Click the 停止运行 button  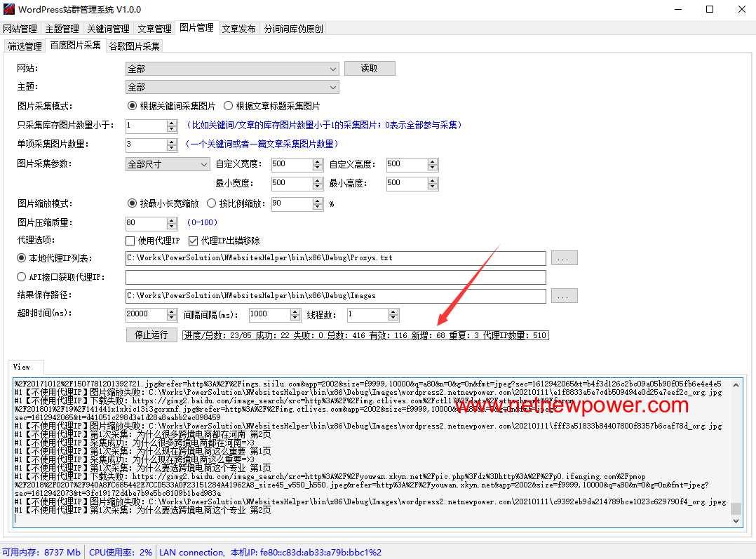coord(151,335)
